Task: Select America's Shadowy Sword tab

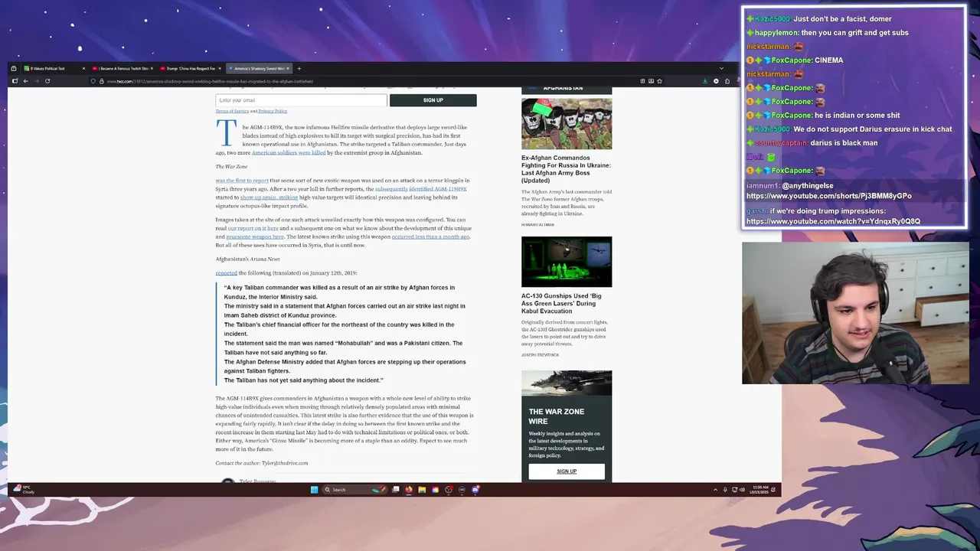Action: [x=259, y=68]
